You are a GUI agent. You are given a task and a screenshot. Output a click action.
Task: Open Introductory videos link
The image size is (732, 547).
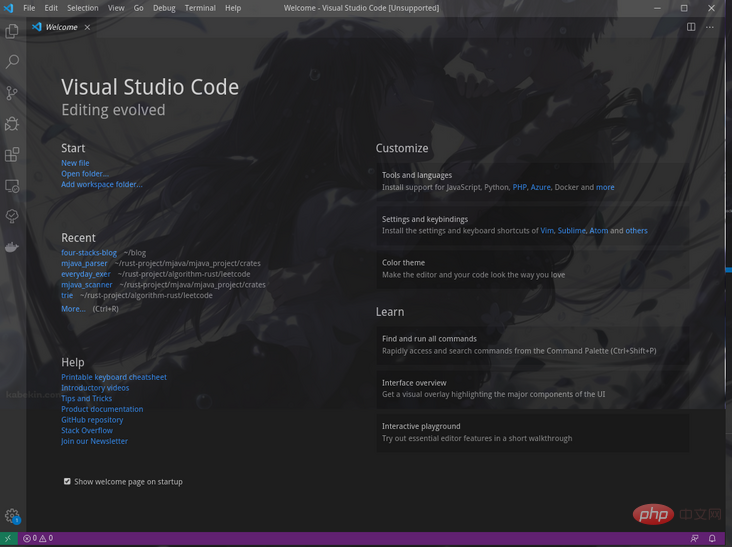tap(95, 388)
